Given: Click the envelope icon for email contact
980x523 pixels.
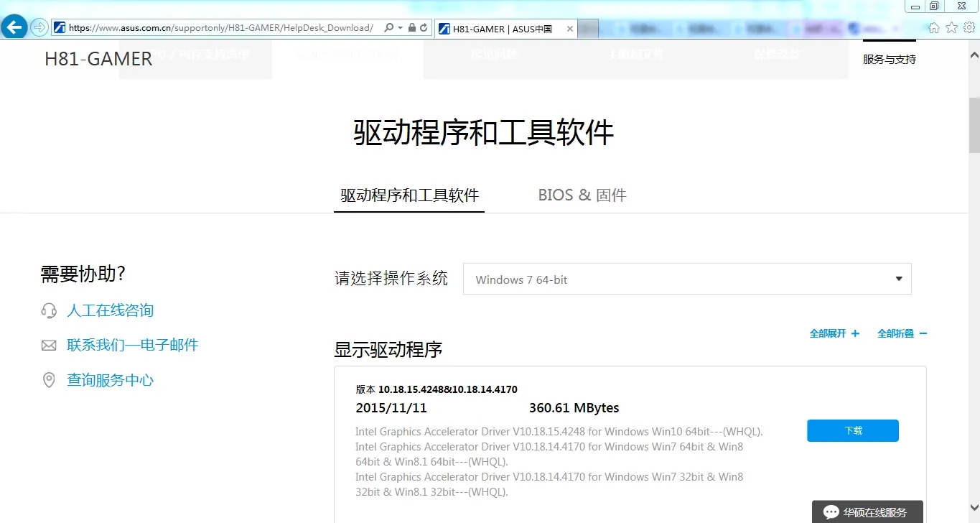Looking at the screenshot, I should tap(49, 346).
